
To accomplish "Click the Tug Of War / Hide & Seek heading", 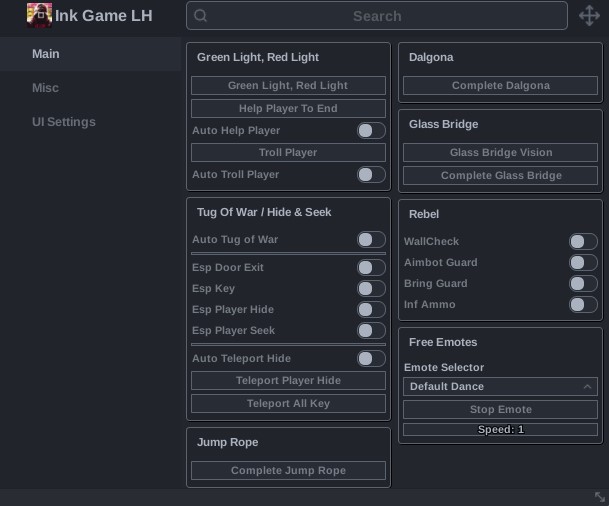I will click(x=264, y=212).
